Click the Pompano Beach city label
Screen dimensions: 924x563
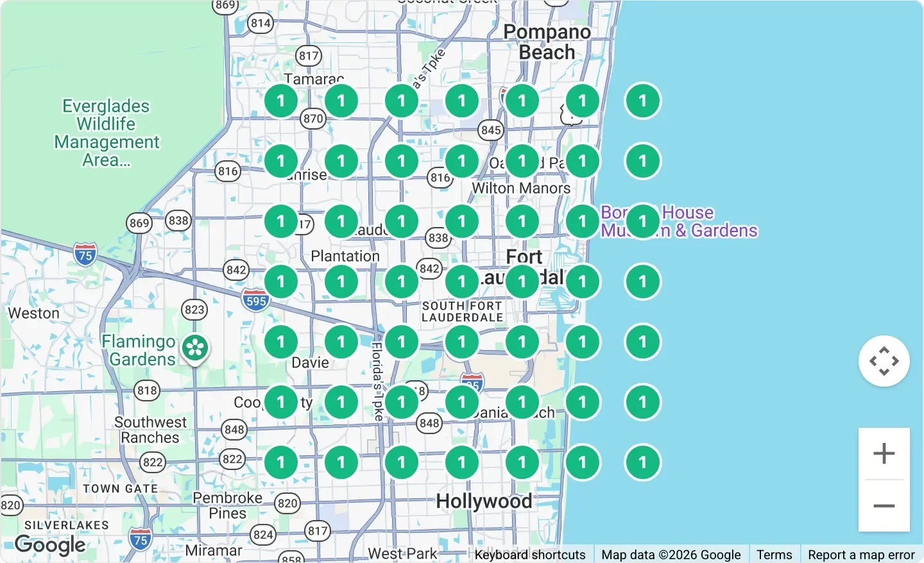click(x=547, y=42)
